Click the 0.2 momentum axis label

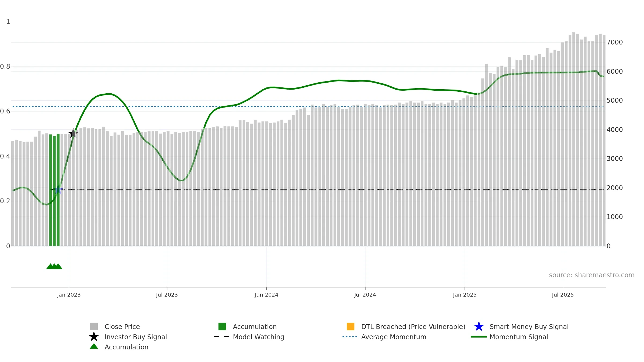point(5,201)
